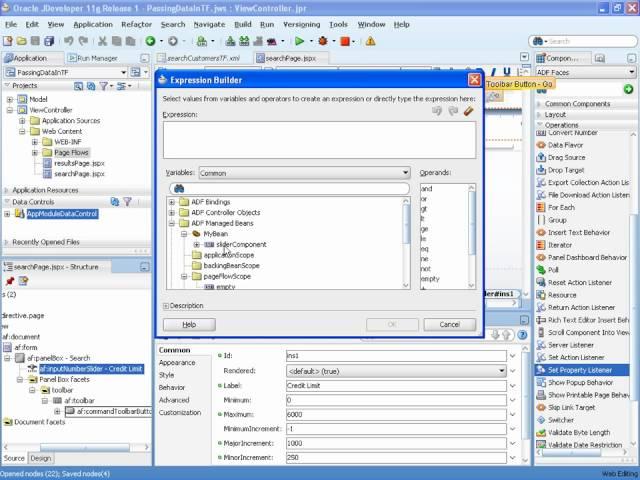
Task: Open the File menu
Action: coord(11,24)
